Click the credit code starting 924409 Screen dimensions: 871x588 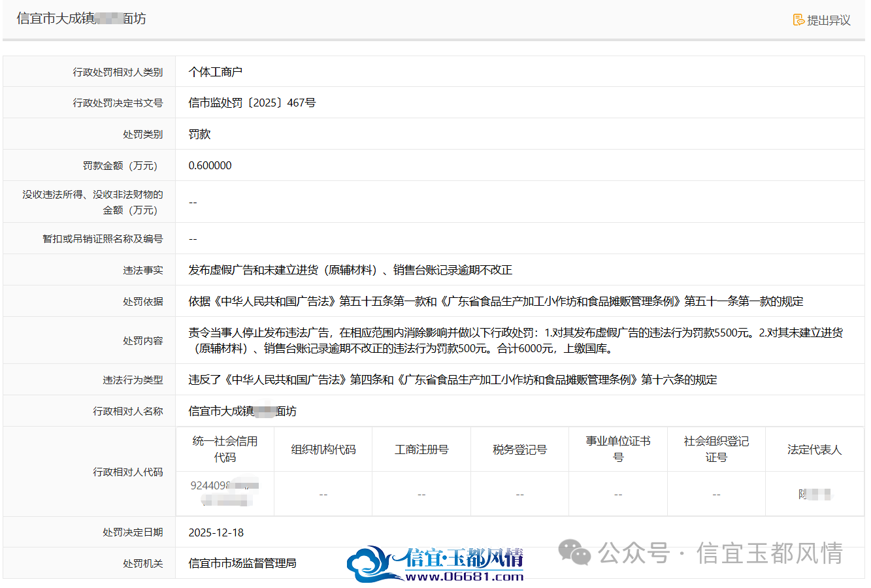[225, 493]
